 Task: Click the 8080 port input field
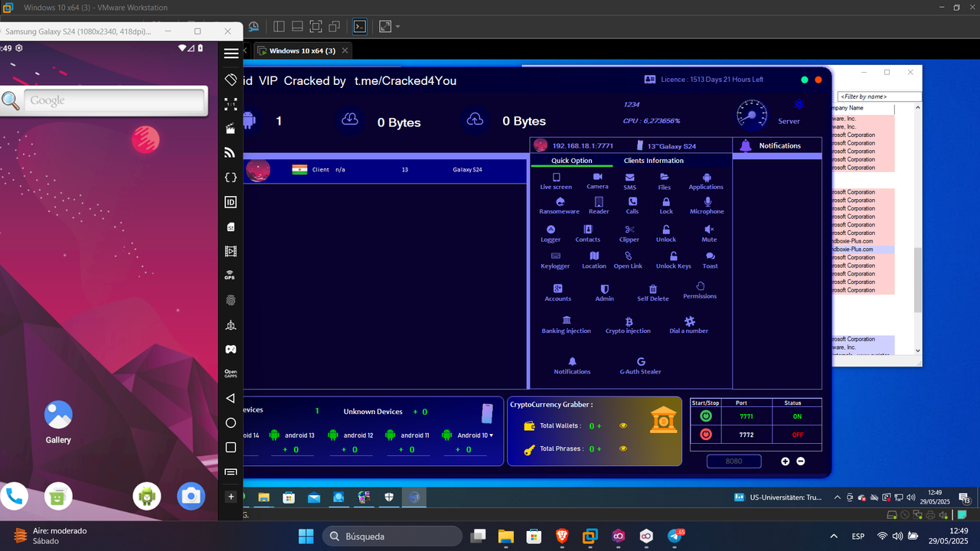pos(733,461)
